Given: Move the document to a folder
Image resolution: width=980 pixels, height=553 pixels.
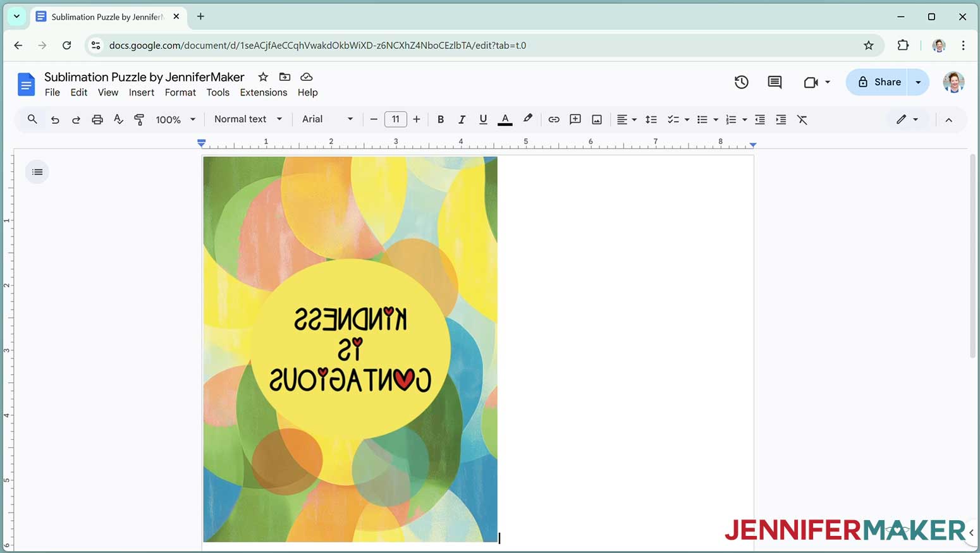Looking at the screenshot, I should 285,77.
